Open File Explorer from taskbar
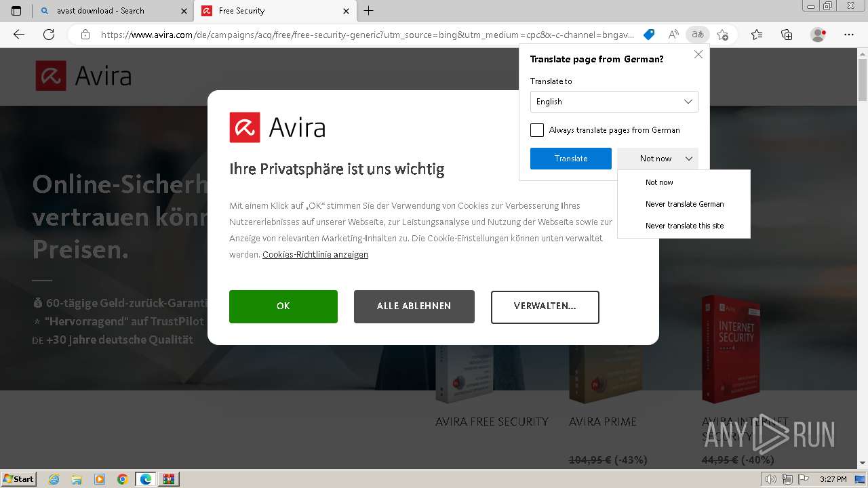The width and height of the screenshot is (868, 488). point(77,479)
